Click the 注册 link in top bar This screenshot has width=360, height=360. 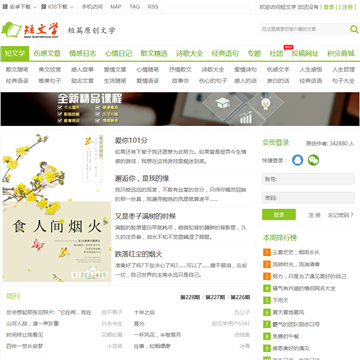click(347, 7)
